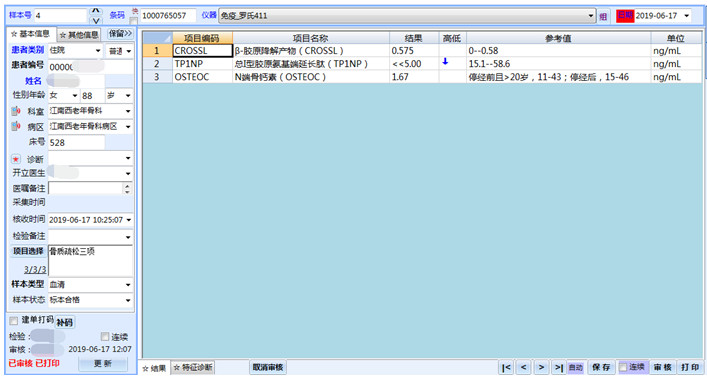Switch to the 其他信息 tab

pyautogui.click(x=79, y=35)
